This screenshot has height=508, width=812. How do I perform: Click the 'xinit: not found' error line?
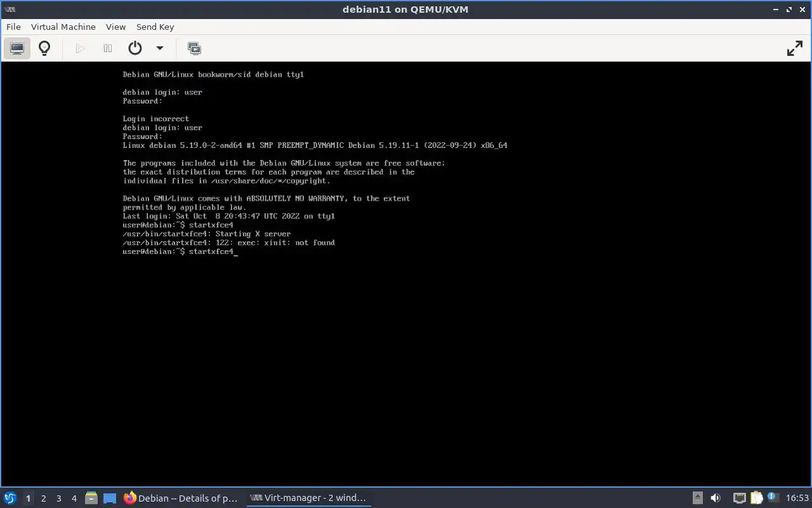229,243
